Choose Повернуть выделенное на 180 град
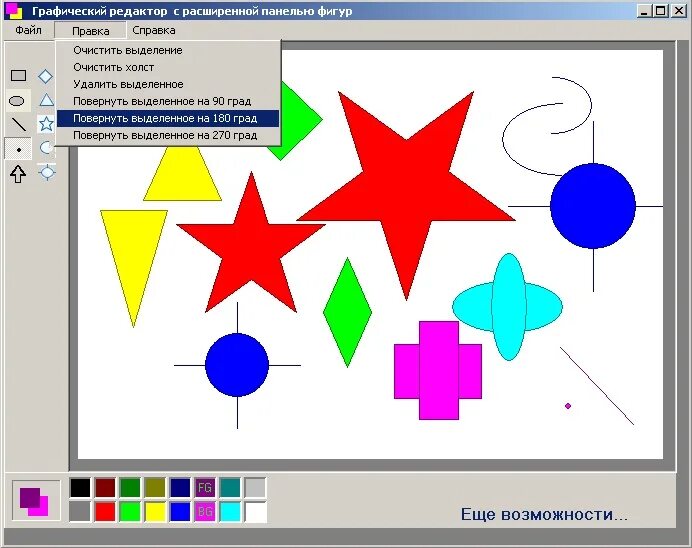The image size is (692, 548). [x=168, y=118]
